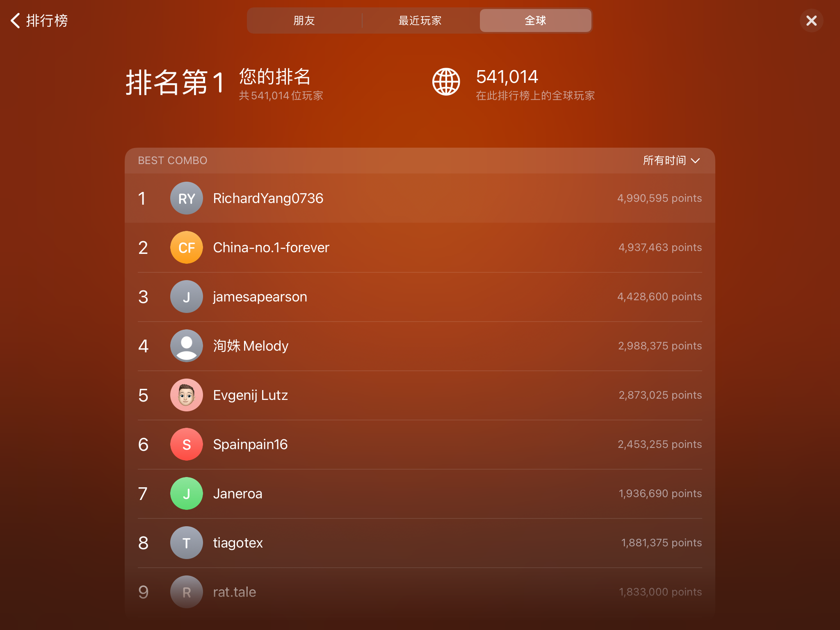Click the 共 541,014 位玩家 subtitle
The height and width of the screenshot is (630, 840).
coord(281,96)
